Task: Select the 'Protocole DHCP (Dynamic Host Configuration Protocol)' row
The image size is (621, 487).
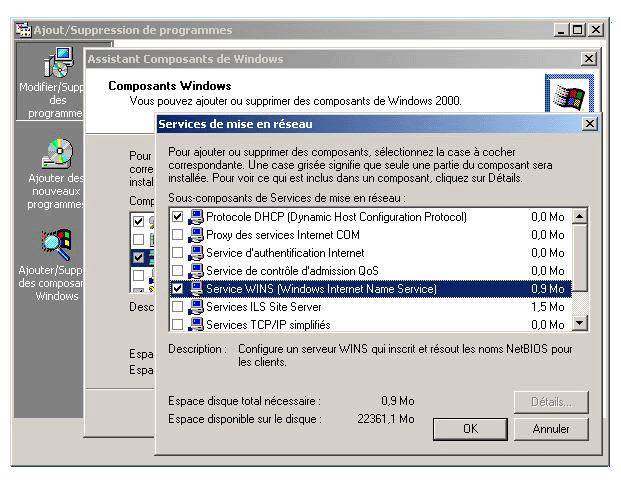Action: pyautogui.click(x=371, y=217)
